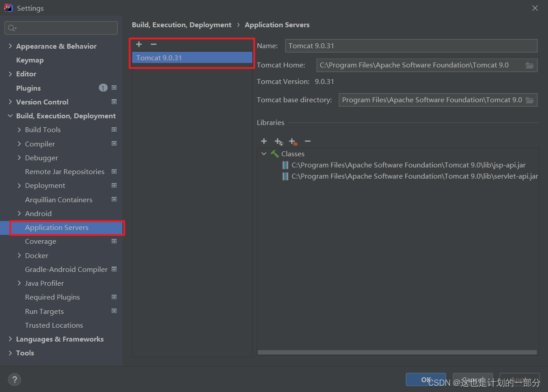Click the Plugins update badge showing 1

tap(103, 88)
